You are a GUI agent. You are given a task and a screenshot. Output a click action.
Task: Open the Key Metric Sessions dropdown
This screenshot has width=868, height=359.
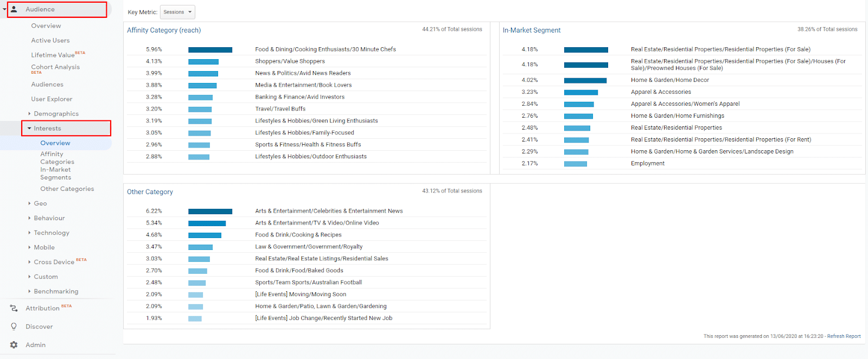(177, 12)
